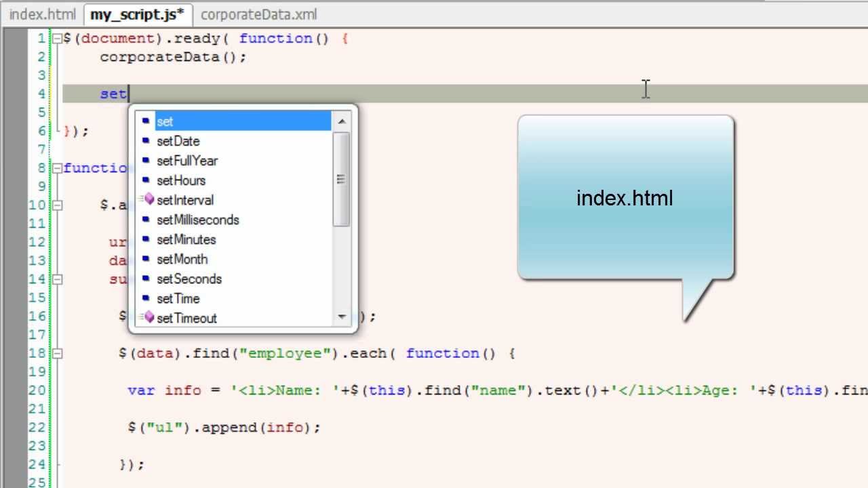This screenshot has width=868, height=488.
Task: Collapse the function fold on line 8
Action: (58, 168)
